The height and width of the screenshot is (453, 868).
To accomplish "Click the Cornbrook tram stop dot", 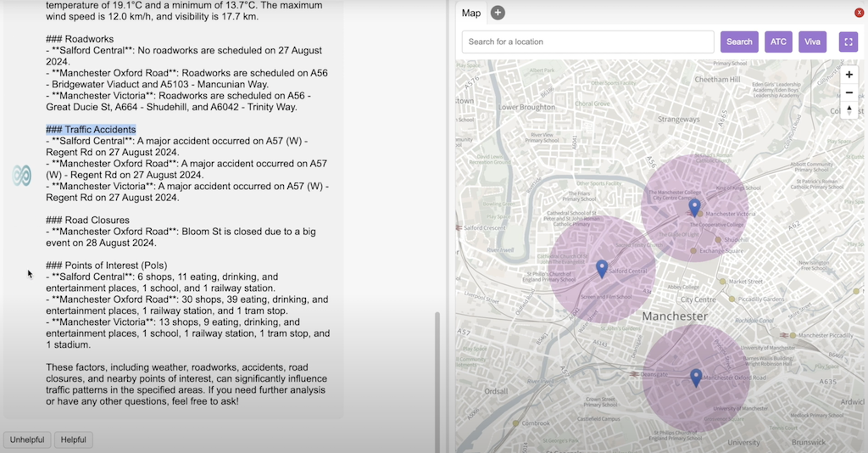I will pos(516,423).
